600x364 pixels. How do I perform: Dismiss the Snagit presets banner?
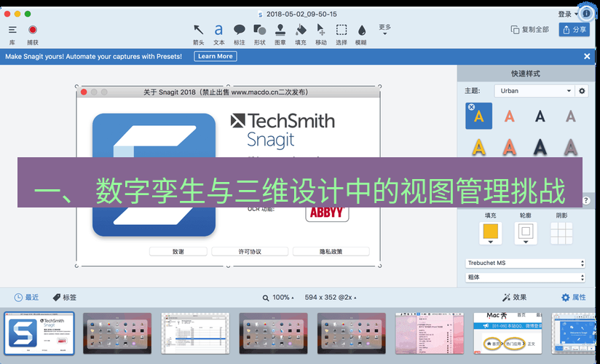tap(587, 56)
